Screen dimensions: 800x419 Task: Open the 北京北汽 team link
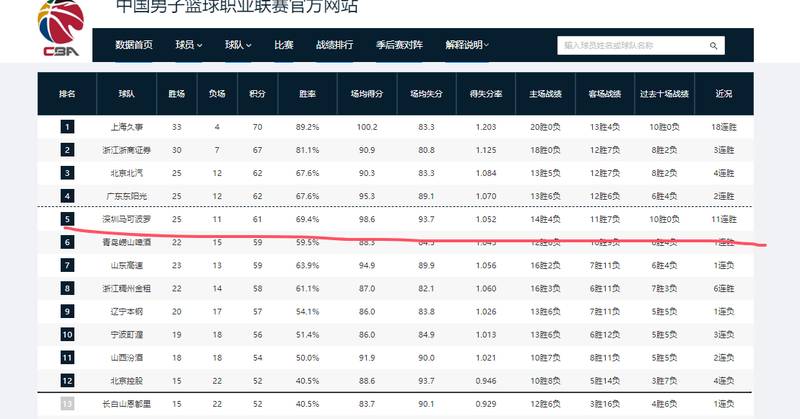pos(127,173)
